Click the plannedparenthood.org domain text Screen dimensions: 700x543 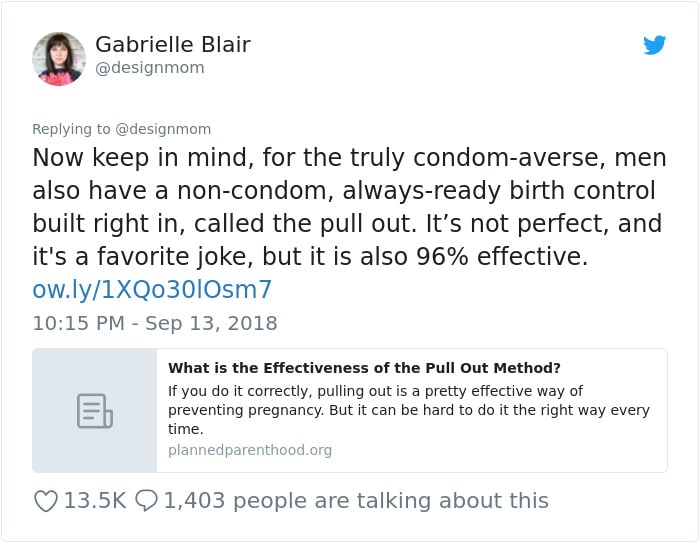250,450
